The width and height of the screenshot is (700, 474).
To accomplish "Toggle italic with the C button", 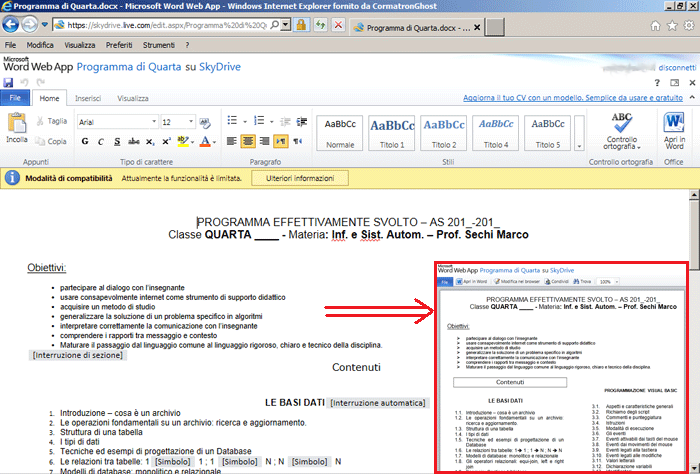I will 101,141.
